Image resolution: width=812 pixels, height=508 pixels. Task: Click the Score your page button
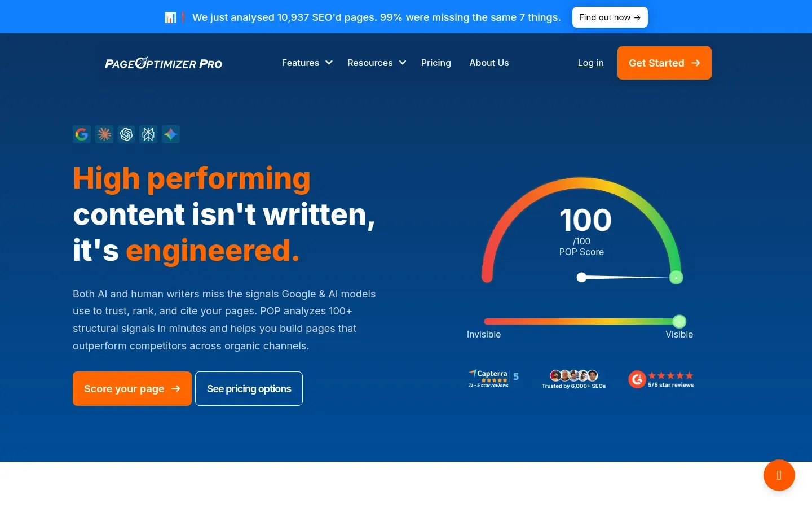click(x=132, y=388)
